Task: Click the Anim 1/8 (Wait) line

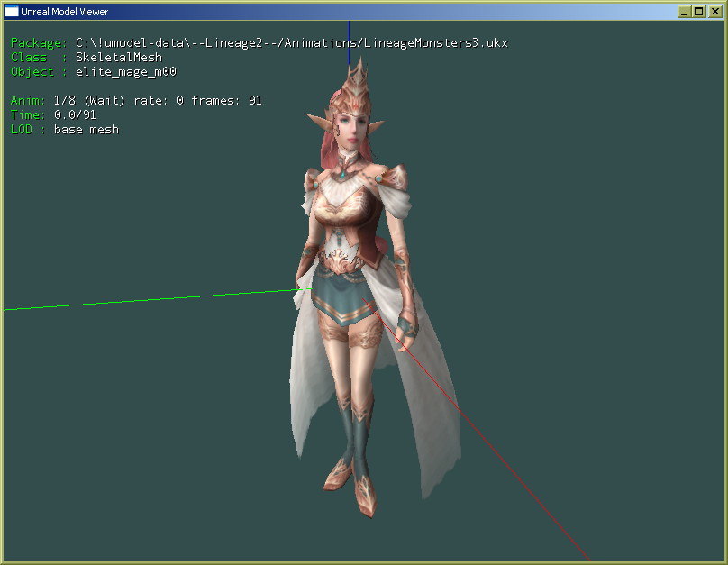Action: pos(136,100)
